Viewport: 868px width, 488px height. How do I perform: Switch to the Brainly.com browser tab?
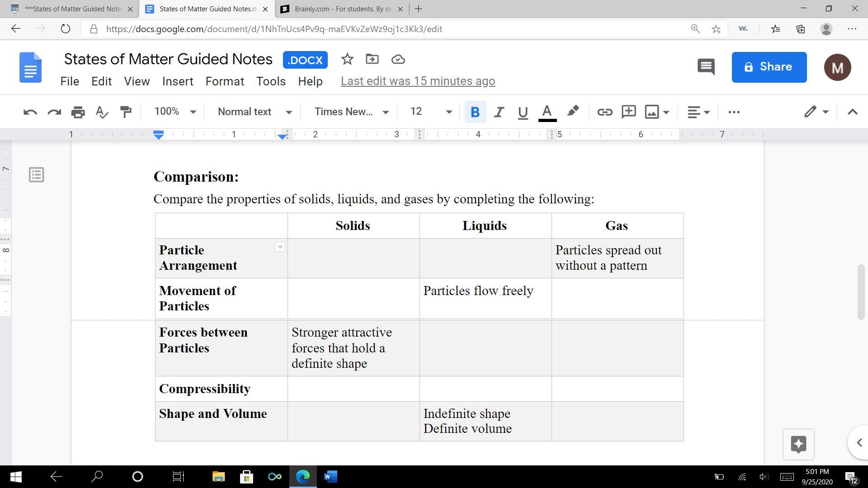pos(341,9)
